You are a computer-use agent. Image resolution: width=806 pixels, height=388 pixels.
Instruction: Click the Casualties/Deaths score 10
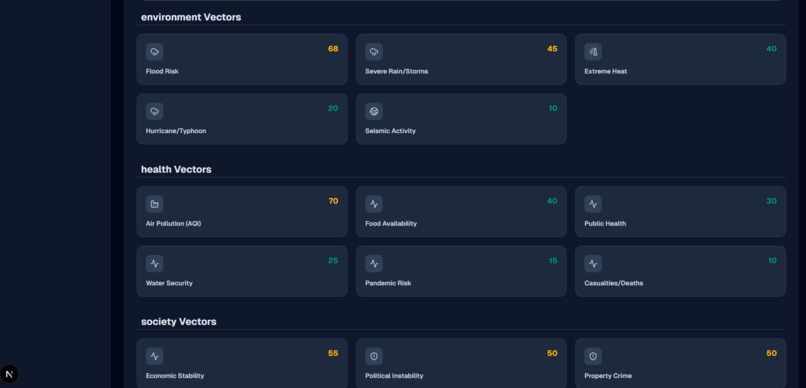click(772, 261)
